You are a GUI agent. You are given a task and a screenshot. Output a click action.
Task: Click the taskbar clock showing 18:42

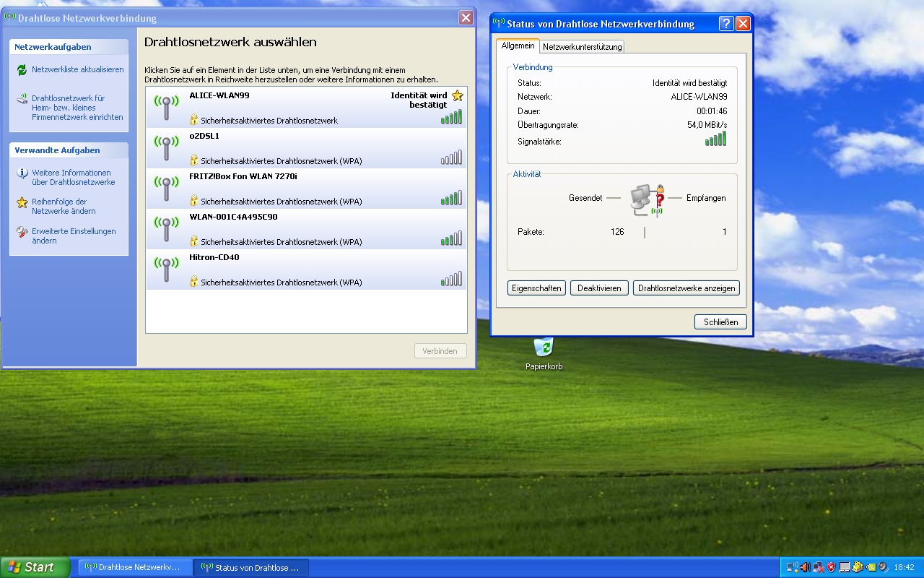tap(904, 567)
